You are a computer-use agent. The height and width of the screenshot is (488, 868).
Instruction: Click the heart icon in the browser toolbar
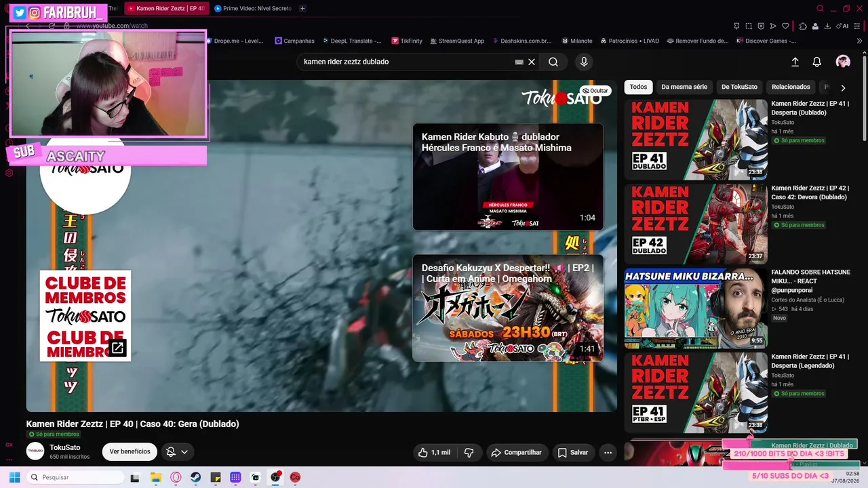pyautogui.click(x=785, y=26)
